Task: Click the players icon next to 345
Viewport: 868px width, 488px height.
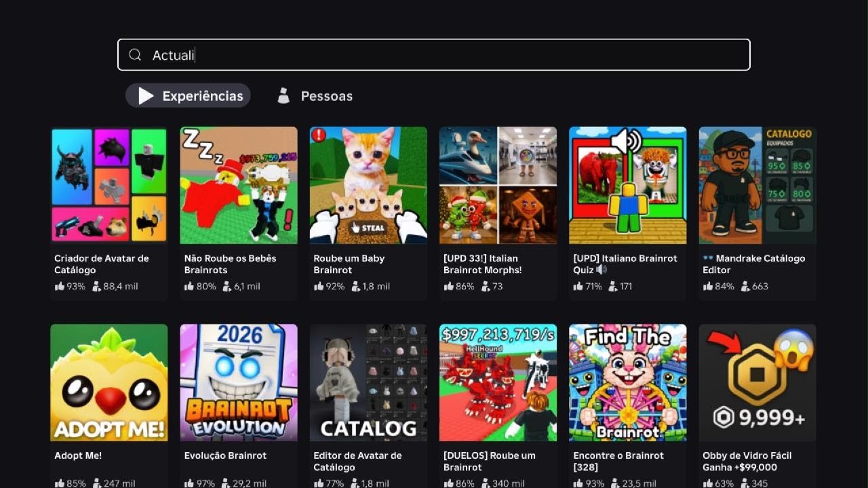Action: [745, 483]
